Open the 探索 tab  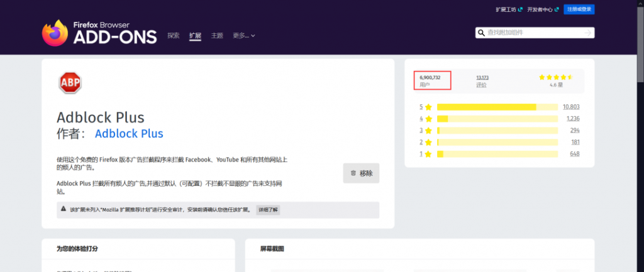pos(174,36)
